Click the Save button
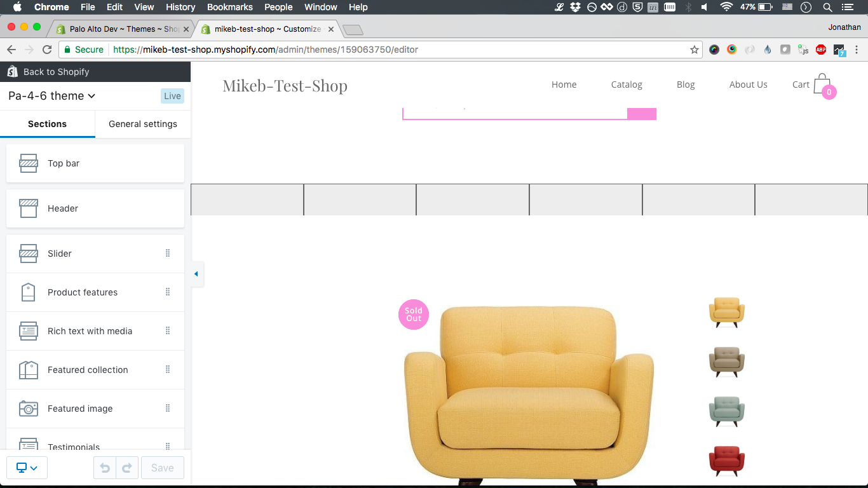This screenshot has height=488, width=868. tap(162, 467)
